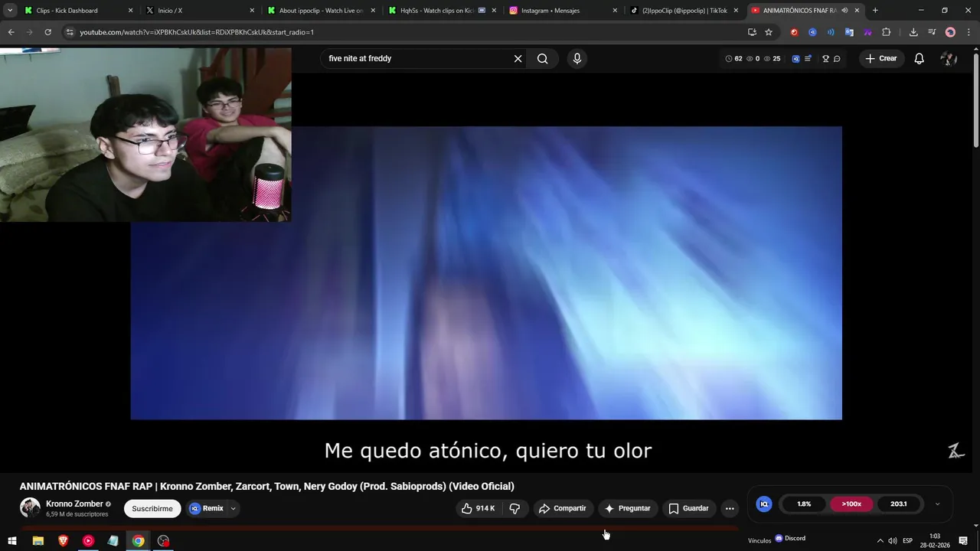The height and width of the screenshot is (551, 980).
Task: Click the video progress bar
Action: tap(380, 527)
